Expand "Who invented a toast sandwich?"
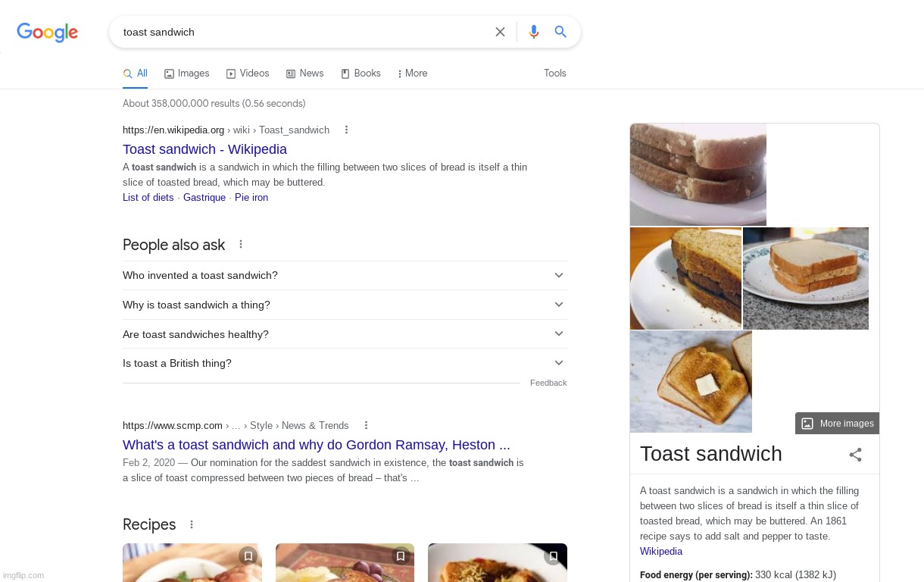 pos(345,275)
